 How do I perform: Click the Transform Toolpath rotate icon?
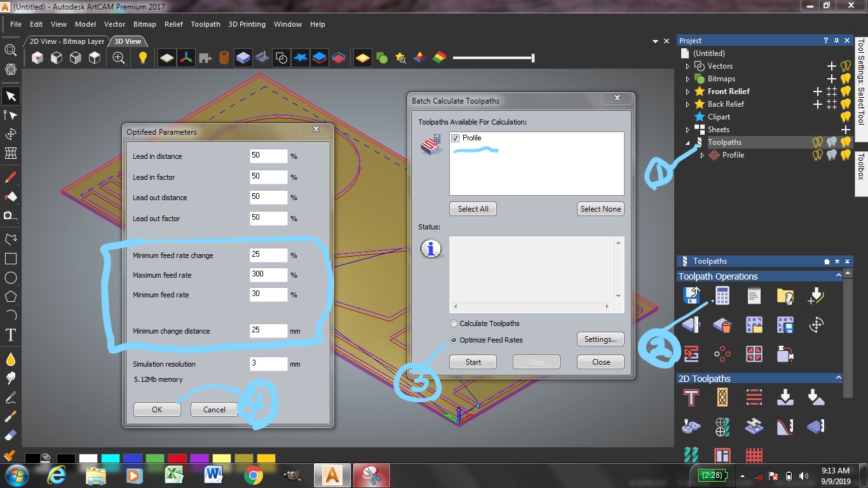(817, 325)
